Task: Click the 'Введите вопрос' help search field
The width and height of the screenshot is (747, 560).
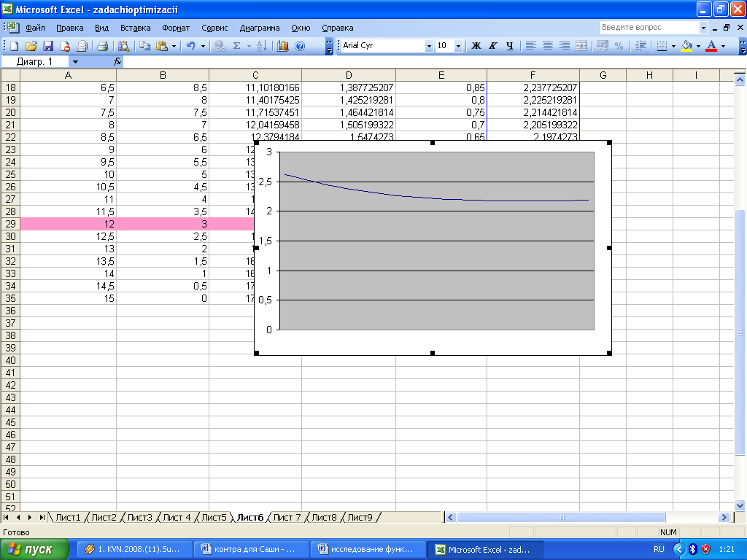Action: [649, 28]
